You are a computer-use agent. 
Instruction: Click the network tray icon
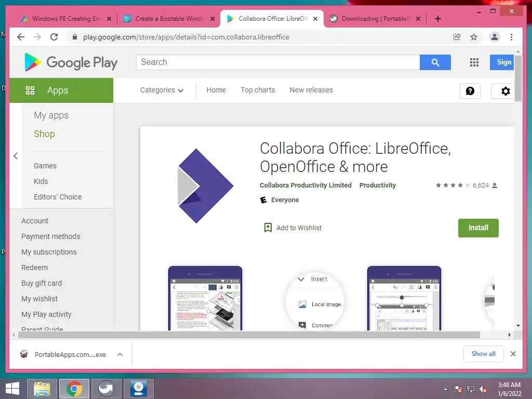coord(471,389)
